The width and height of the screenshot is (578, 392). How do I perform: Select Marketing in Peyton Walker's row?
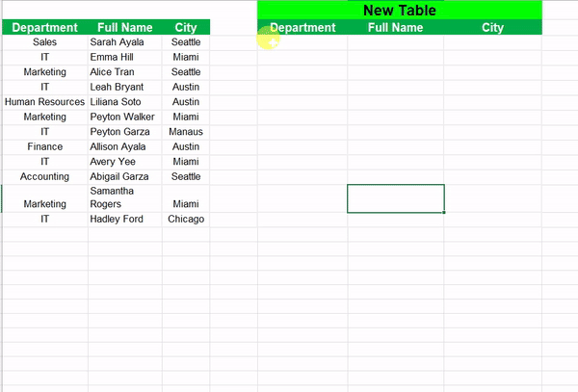tap(45, 118)
